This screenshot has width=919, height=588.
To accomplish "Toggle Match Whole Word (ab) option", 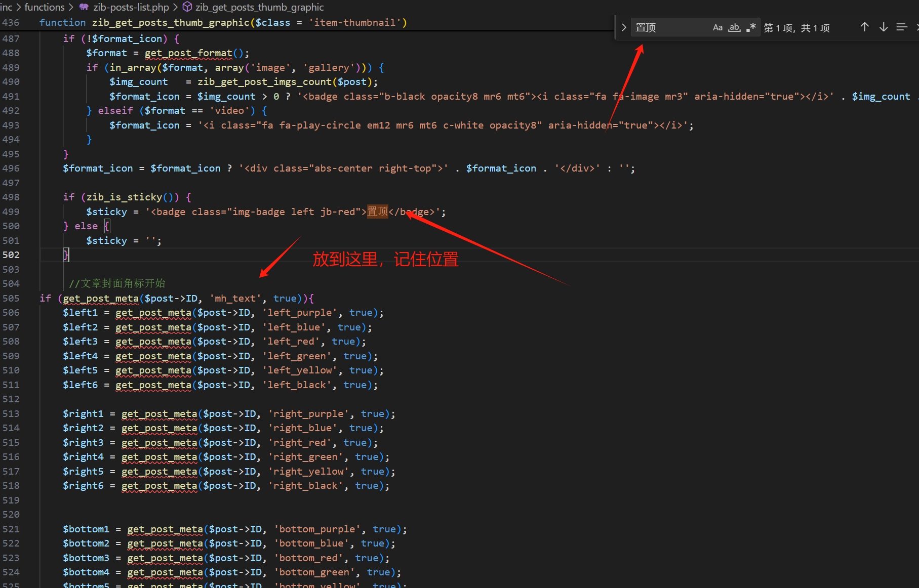I will [734, 27].
